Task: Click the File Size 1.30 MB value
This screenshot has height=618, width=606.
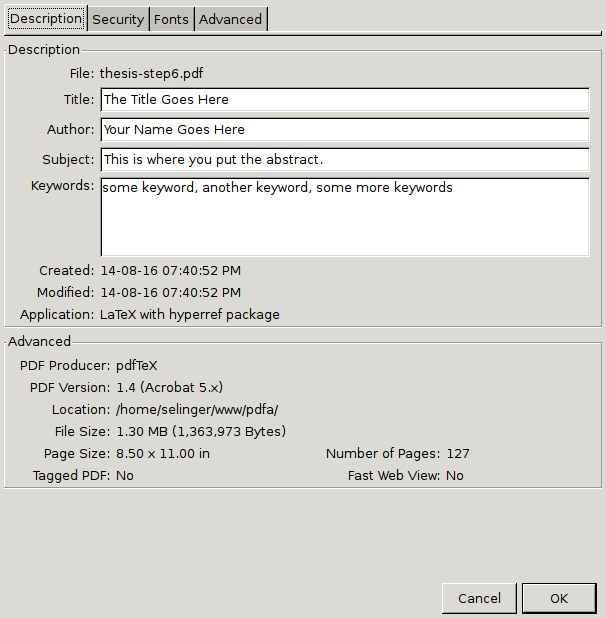Action: pos(201,432)
